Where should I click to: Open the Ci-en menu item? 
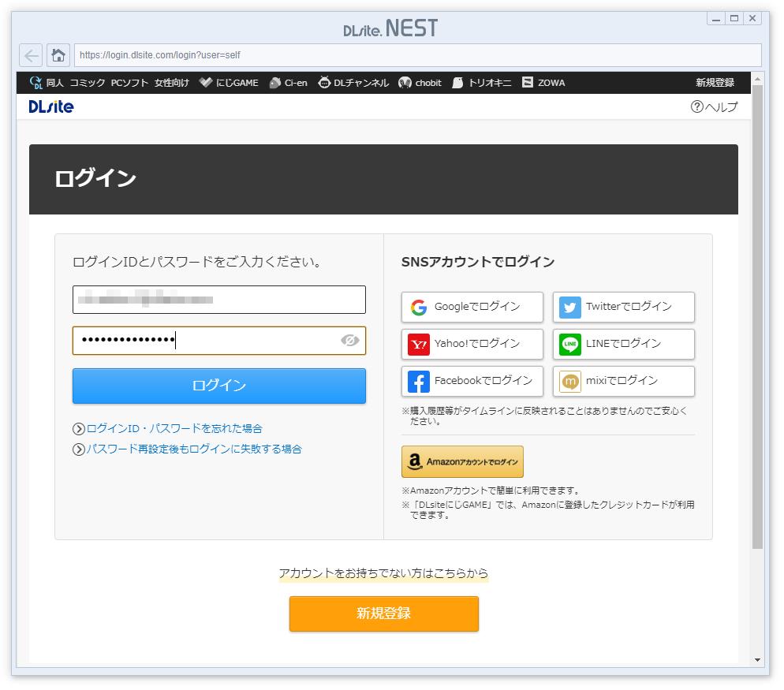[296, 83]
